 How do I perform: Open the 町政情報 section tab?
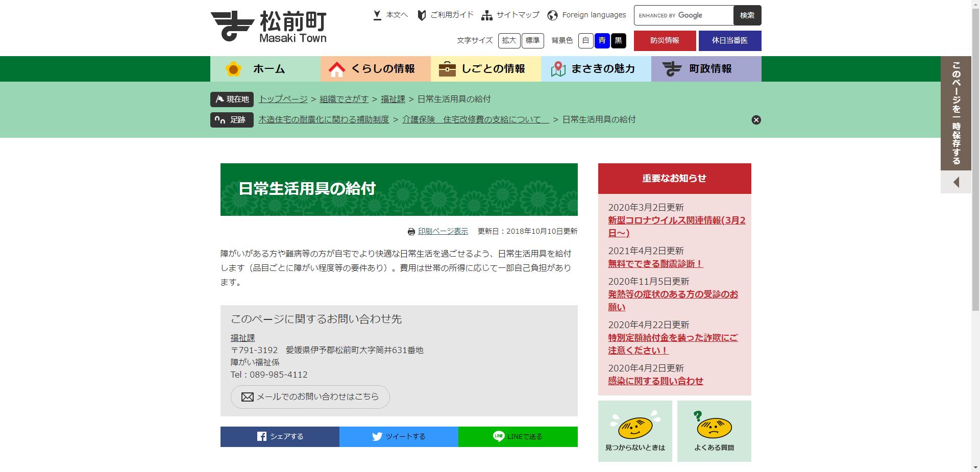tap(706, 68)
